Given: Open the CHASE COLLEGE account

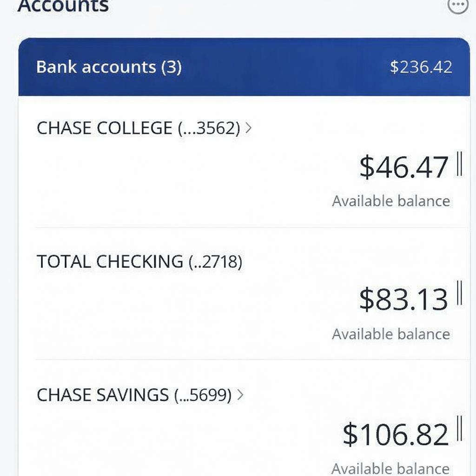Looking at the screenshot, I should 104,128.
